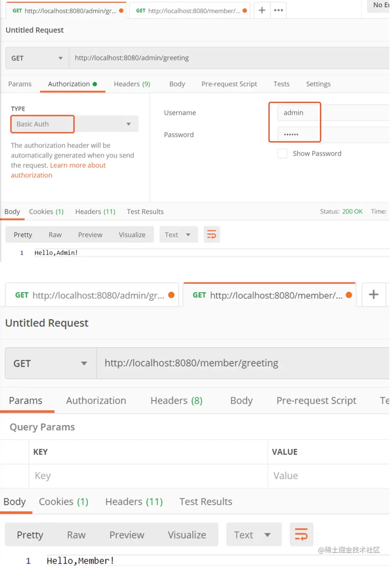Click plus icon next to the lower member tab
The image size is (392, 566).
tap(373, 295)
